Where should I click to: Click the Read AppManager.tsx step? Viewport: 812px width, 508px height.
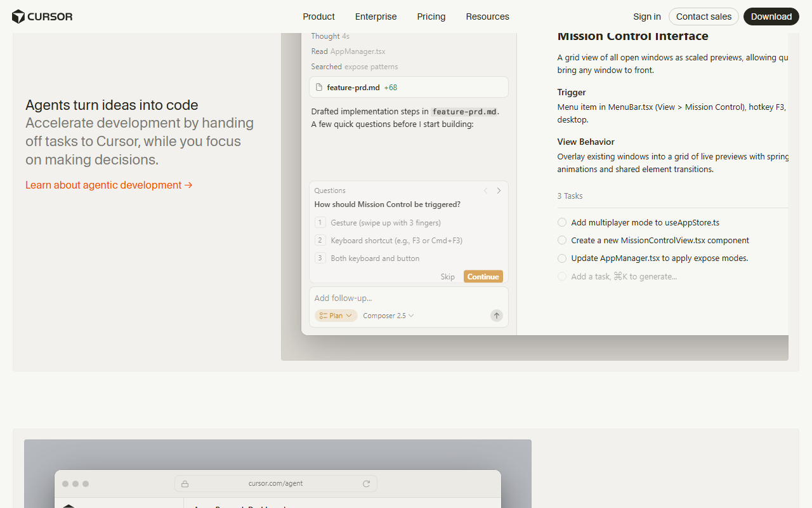click(348, 51)
